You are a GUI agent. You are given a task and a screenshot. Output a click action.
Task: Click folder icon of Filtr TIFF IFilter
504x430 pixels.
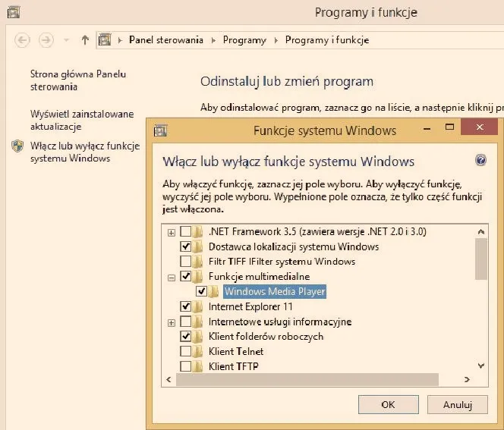point(197,262)
